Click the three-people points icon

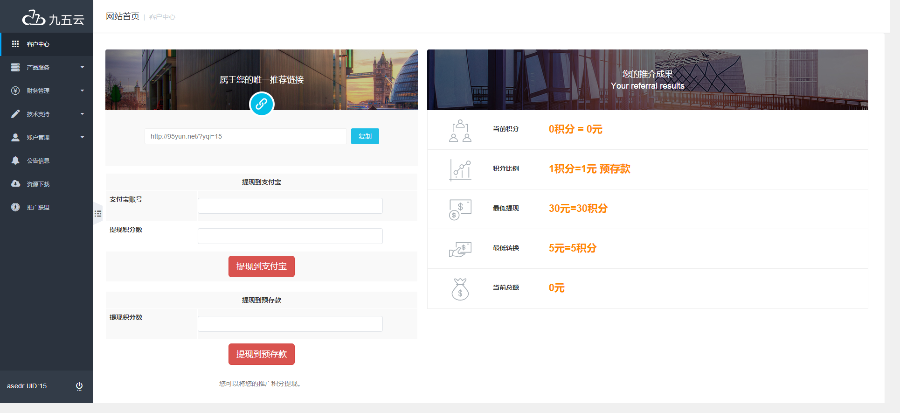459,129
